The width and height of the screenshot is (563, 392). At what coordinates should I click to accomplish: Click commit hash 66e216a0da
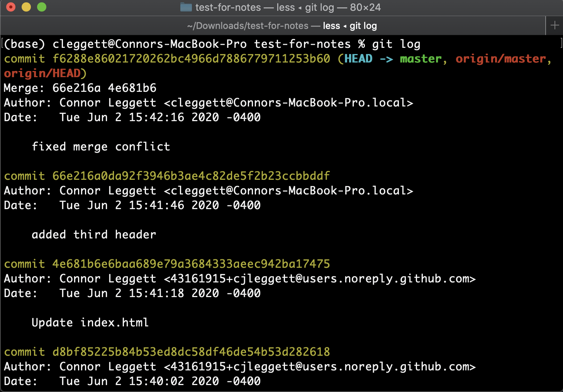coord(191,176)
